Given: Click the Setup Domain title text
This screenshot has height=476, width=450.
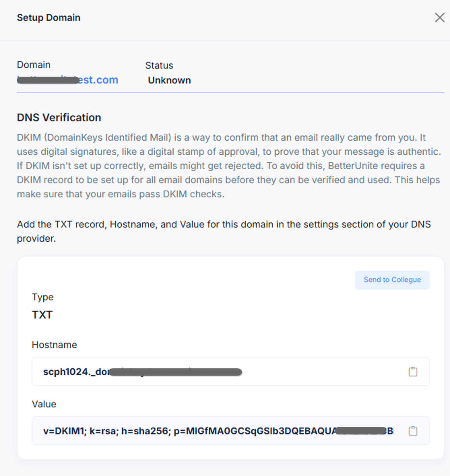Looking at the screenshot, I should (x=48, y=17).
